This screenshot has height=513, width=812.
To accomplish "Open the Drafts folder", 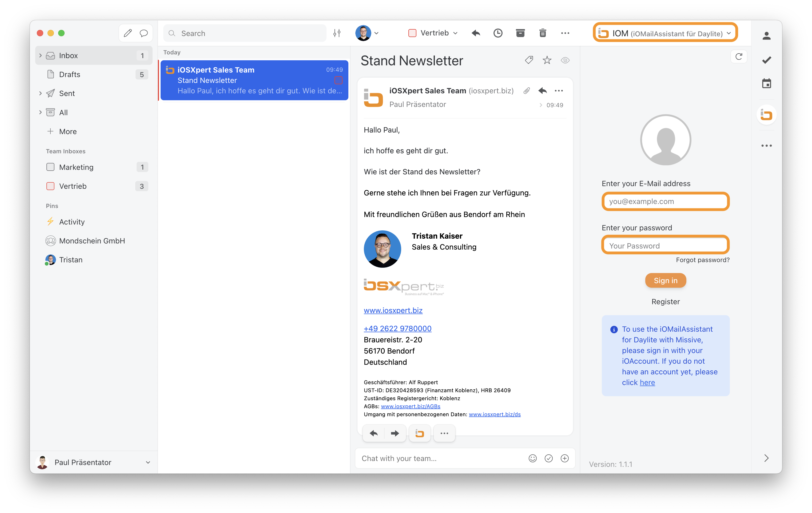I will coord(94,74).
